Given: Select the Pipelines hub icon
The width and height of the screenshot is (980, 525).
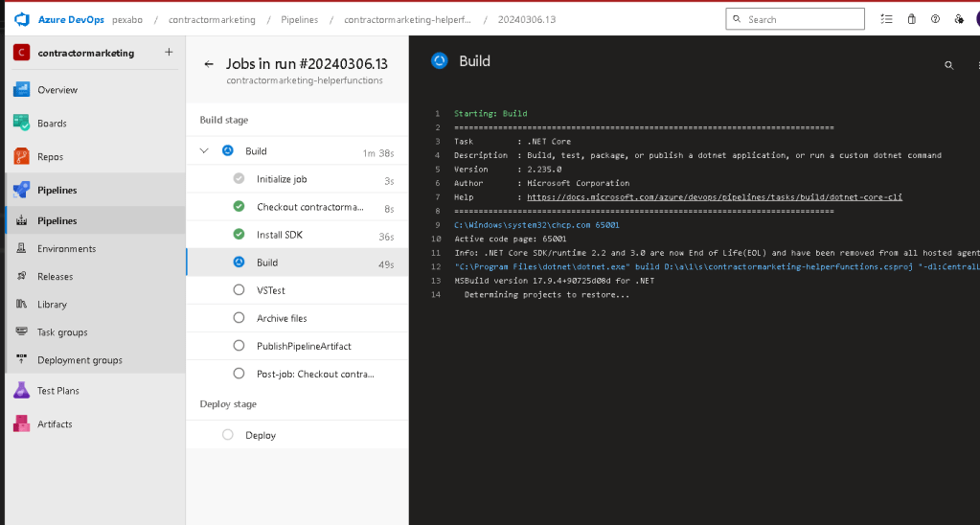Looking at the screenshot, I should click(x=21, y=190).
